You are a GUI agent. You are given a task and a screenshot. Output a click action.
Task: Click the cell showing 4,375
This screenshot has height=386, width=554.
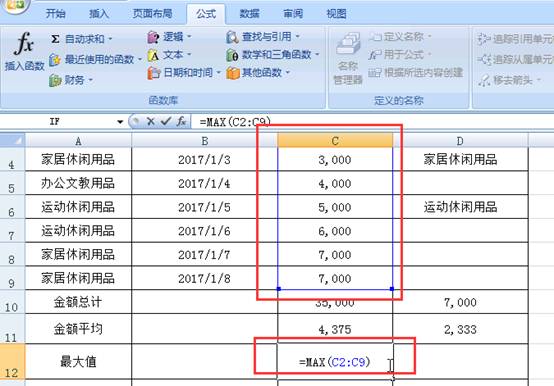pos(335,329)
